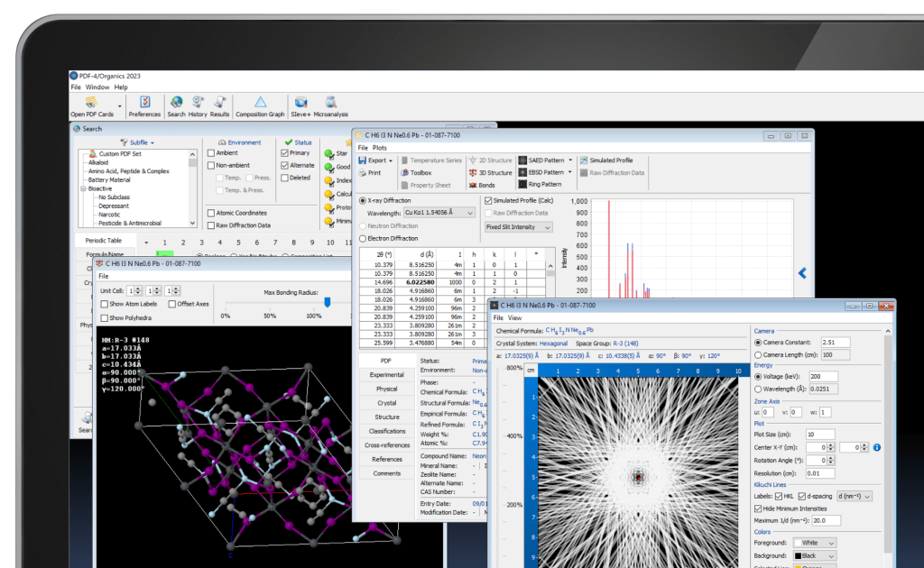924x568 pixels.
Task: Click the blue collapse arrow beside plot
Action: 802,273
